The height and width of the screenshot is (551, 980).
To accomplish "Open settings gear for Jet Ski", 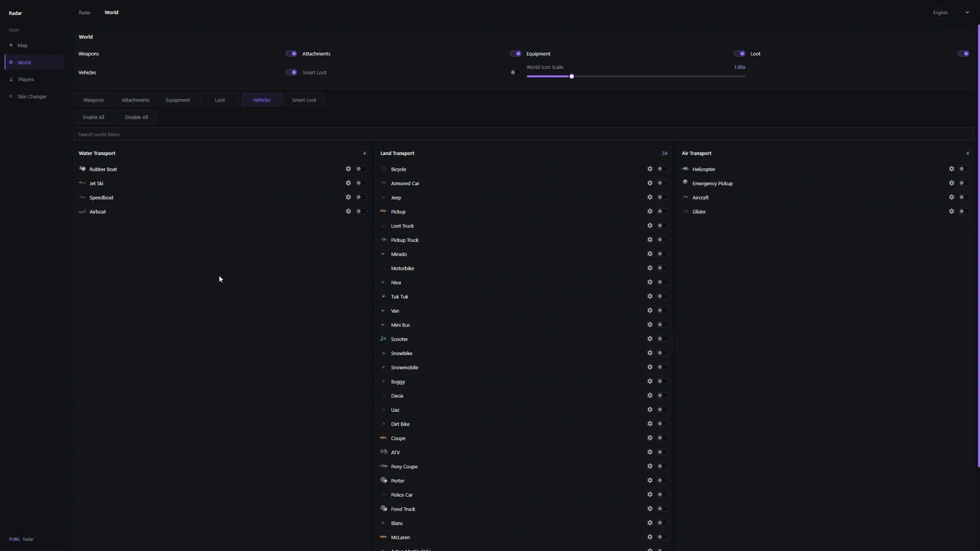I will click(348, 183).
